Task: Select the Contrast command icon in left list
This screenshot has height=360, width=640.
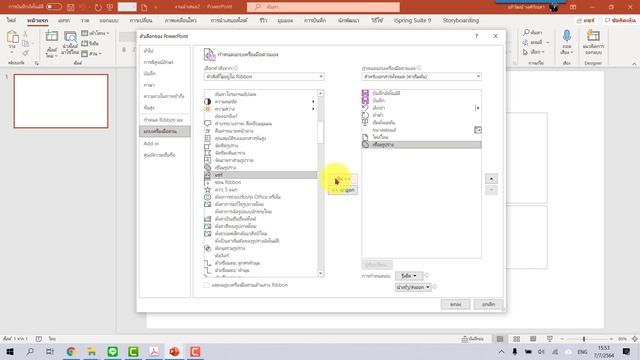Action: click(207, 102)
